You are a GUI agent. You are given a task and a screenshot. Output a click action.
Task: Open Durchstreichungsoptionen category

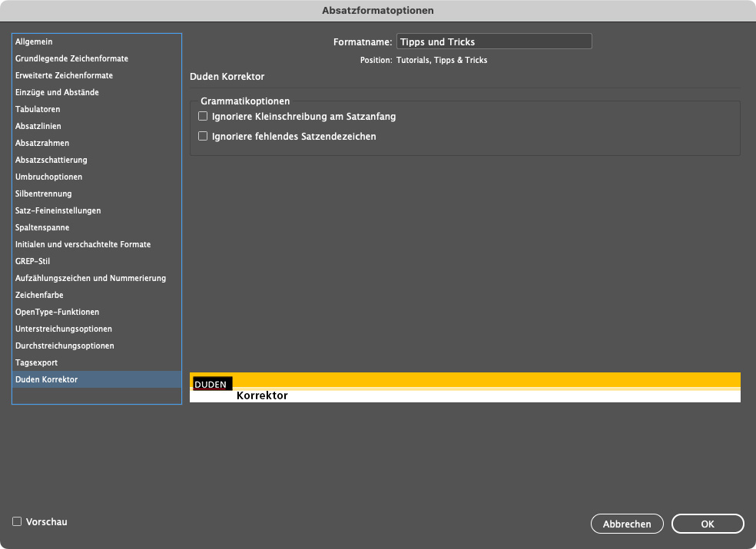tap(97, 346)
